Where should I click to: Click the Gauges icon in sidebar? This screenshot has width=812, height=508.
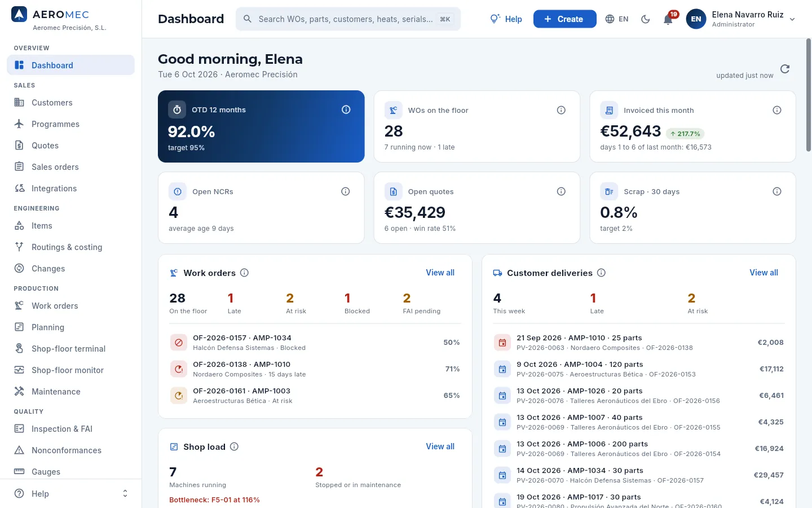pyautogui.click(x=19, y=472)
